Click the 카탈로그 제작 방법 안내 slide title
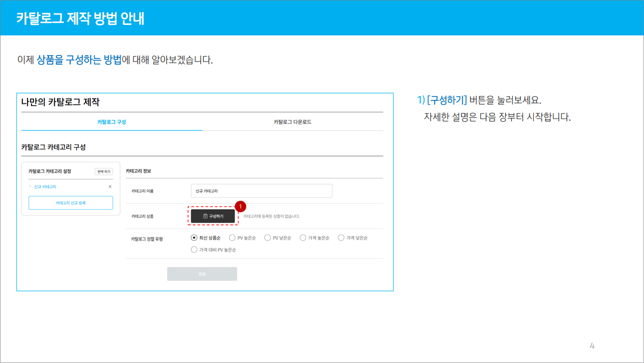Screen dimensions: 644x363 80,18
